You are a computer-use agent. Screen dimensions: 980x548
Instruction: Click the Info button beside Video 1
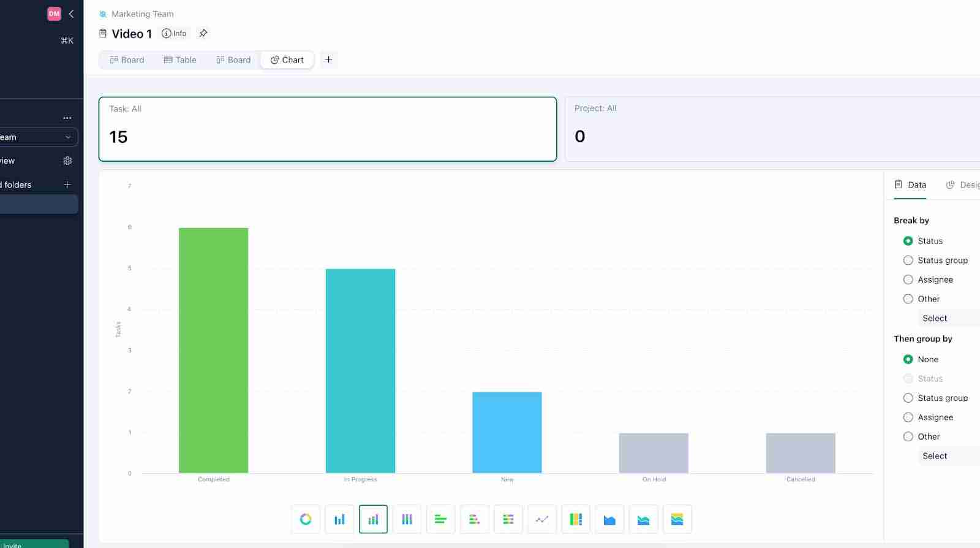(174, 33)
